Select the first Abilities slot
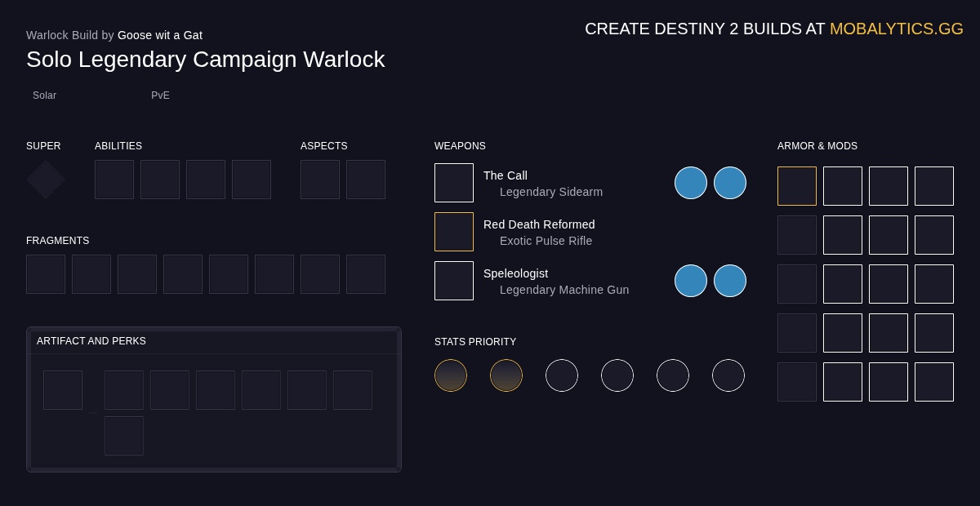980x506 pixels. pos(114,180)
